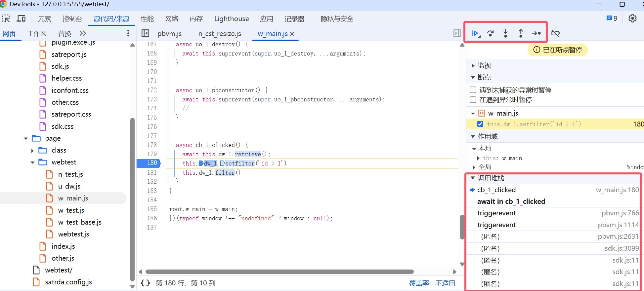The height and width of the screenshot is (291, 644).
Task: Step over the next function call
Action: pos(491,33)
